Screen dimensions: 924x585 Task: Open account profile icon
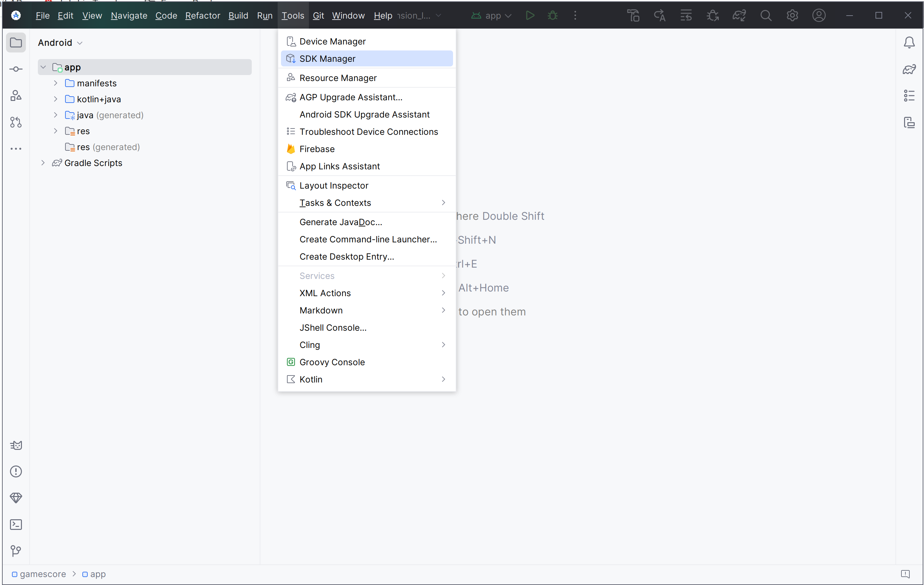(819, 15)
